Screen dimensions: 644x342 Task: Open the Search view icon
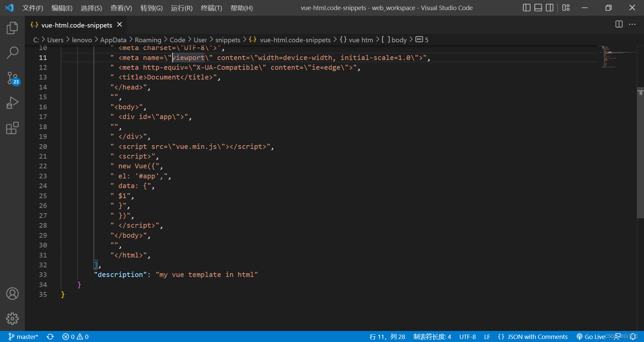tap(12, 53)
